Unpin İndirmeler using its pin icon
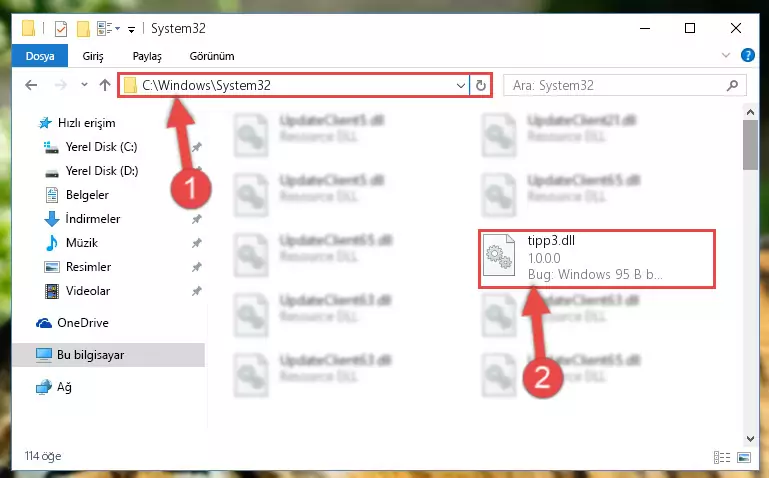The image size is (769, 478). [x=197, y=219]
